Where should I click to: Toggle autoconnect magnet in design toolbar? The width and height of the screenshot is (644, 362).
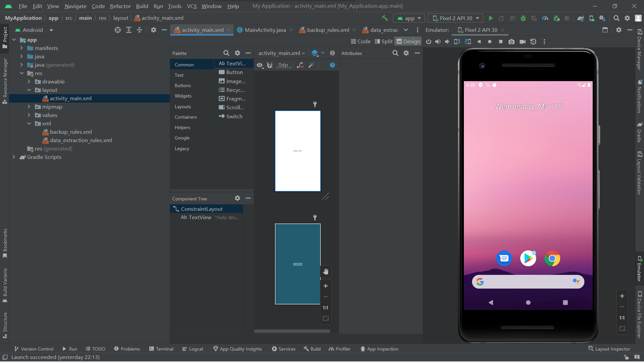click(270, 65)
